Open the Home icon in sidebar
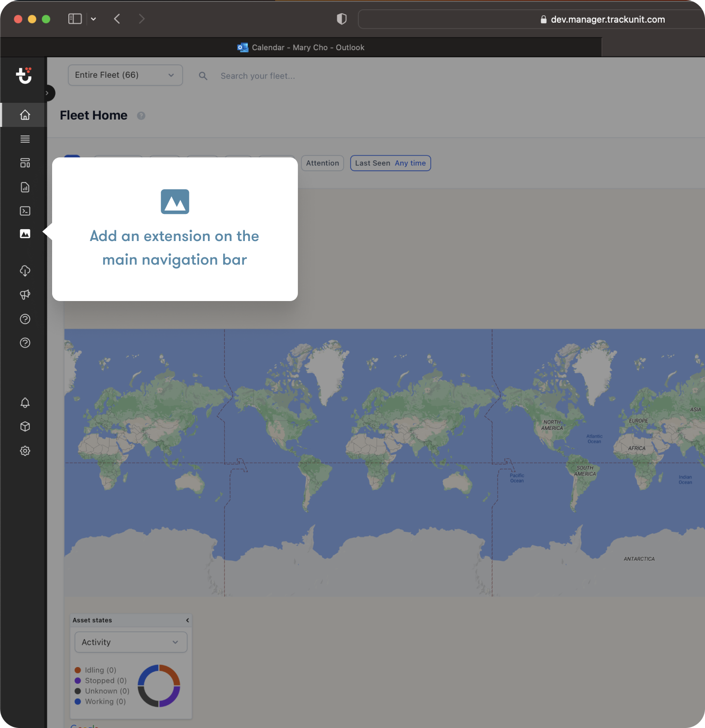Viewport: 705px width, 728px height. [25, 115]
